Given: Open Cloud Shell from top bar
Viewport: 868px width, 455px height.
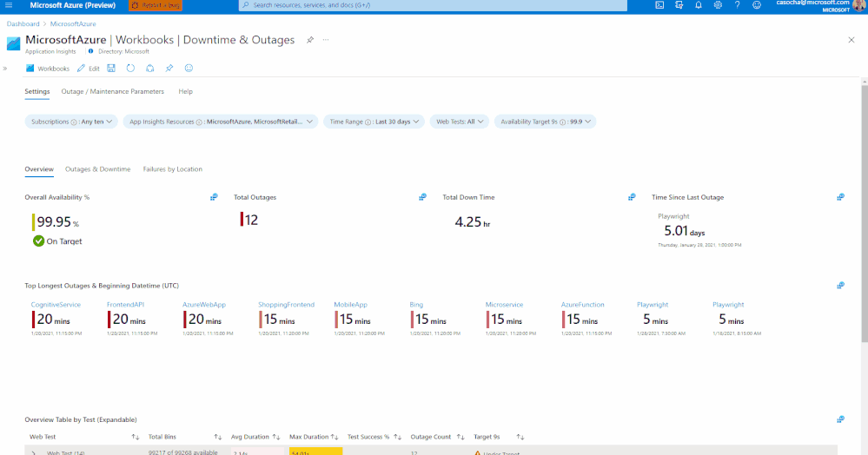Looking at the screenshot, I should [659, 5].
